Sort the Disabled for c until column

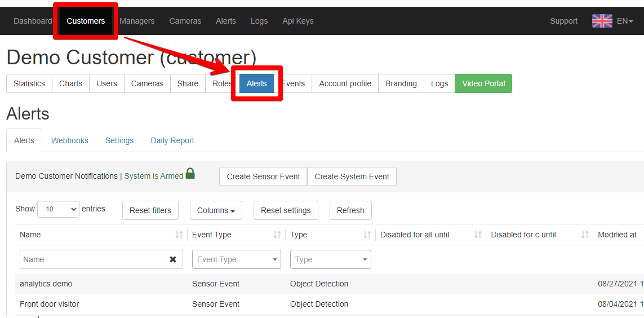585,235
